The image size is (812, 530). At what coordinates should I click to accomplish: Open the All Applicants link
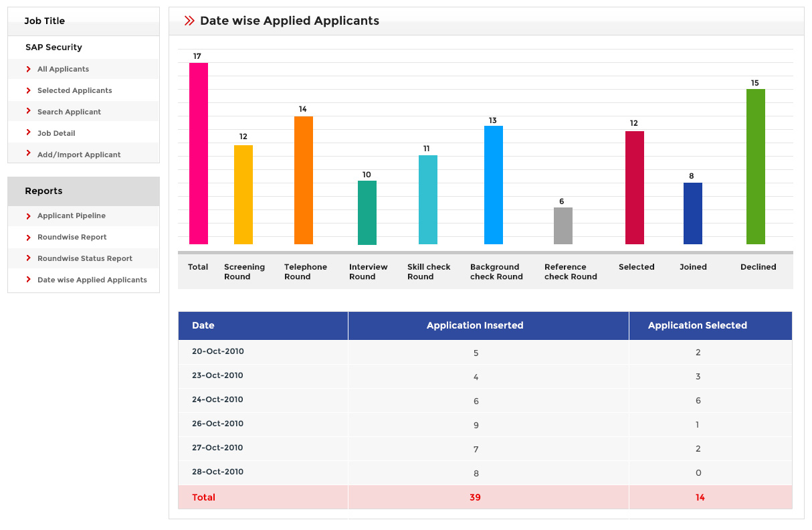63,69
